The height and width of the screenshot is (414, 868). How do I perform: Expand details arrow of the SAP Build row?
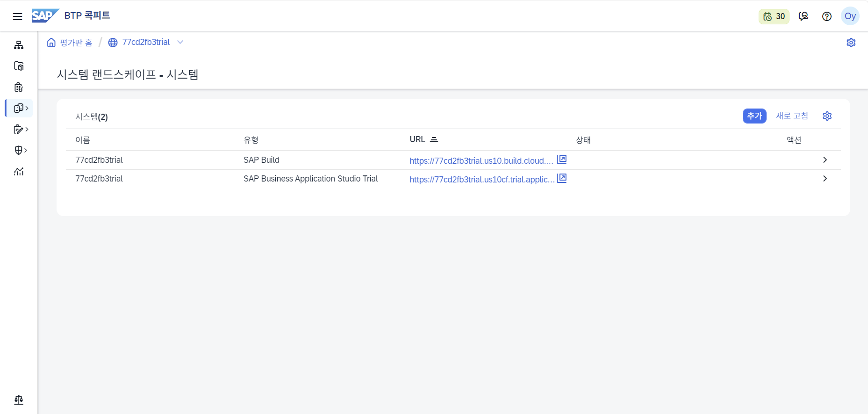(825, 160)
